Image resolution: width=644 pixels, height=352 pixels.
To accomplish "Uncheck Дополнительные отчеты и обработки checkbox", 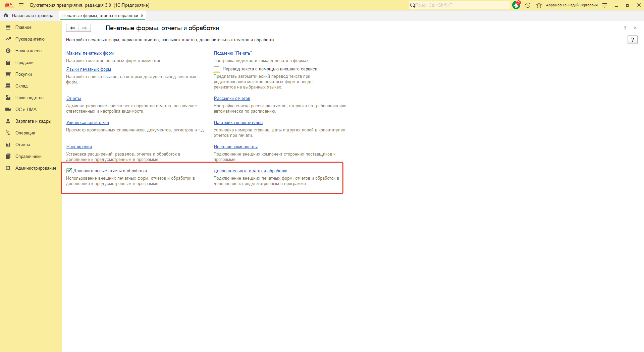I will pyautogui.click(x=69, y=171).
